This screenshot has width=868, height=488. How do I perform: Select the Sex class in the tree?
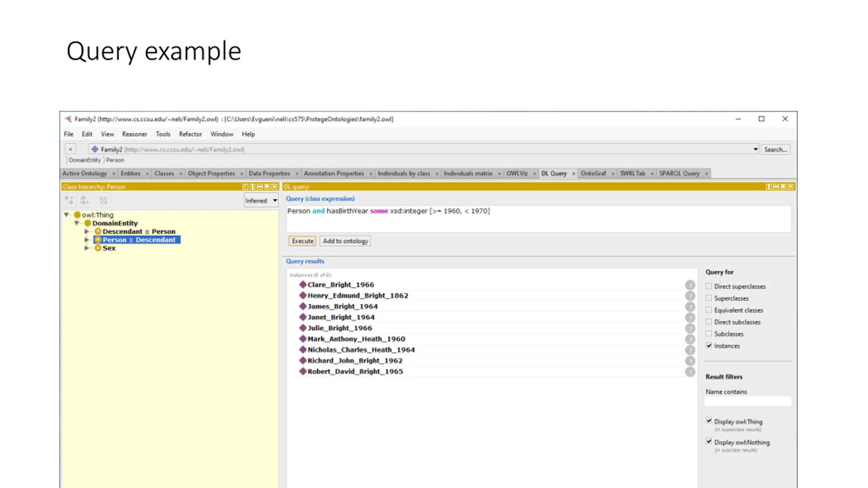(x=109, y=248)
